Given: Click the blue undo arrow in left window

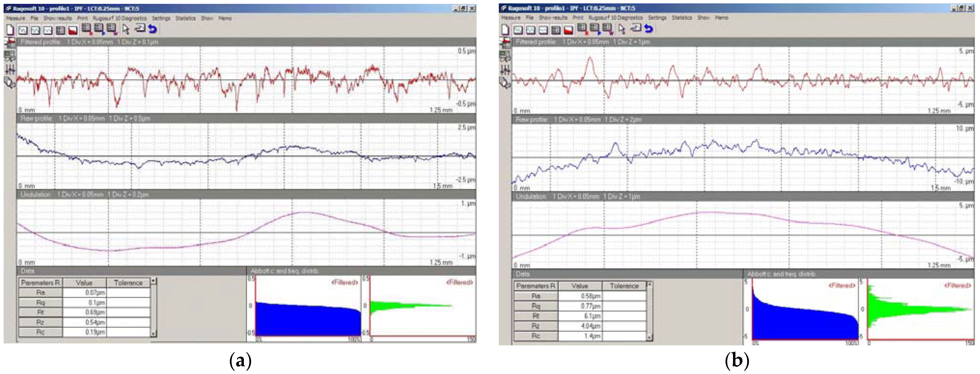Looking at the screenshot, I should [152, 29].
